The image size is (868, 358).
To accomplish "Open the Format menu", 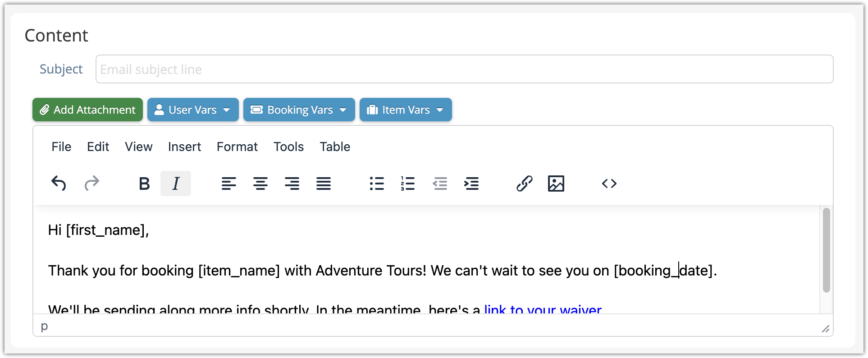I will click(237, 147).
